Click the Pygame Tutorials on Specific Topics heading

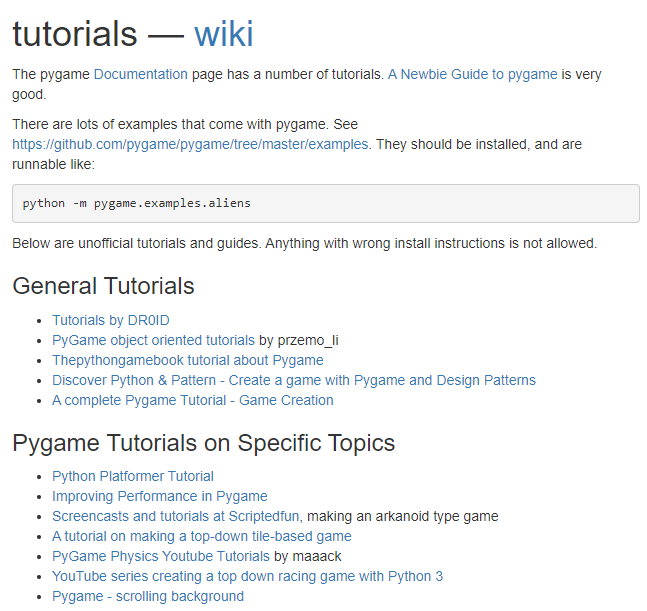pyautogui.click(x=203, y=443)
